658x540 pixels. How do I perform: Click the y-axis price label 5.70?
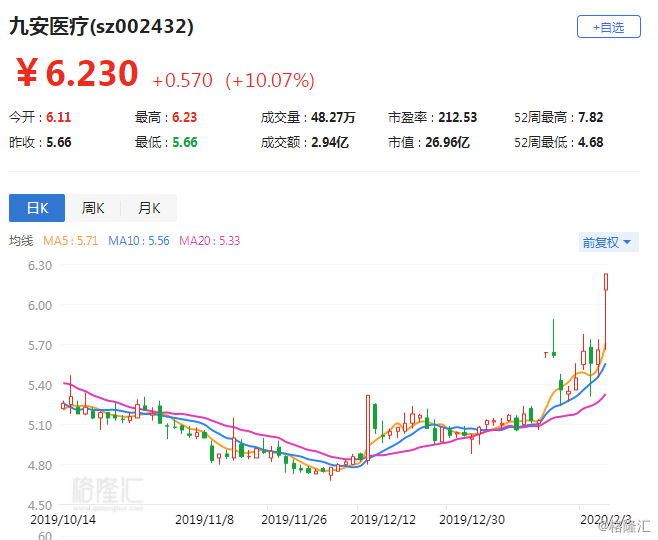click(x=40, y=345)
